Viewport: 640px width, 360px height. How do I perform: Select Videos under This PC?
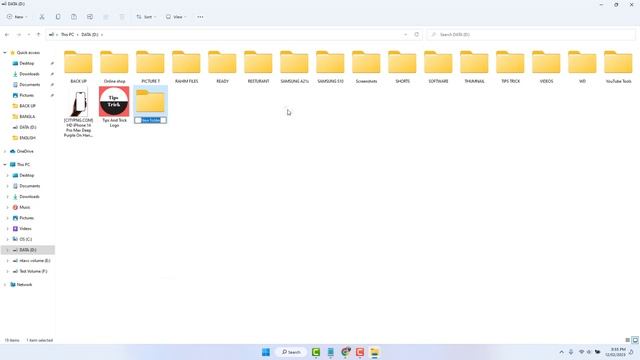pos(25,229)
